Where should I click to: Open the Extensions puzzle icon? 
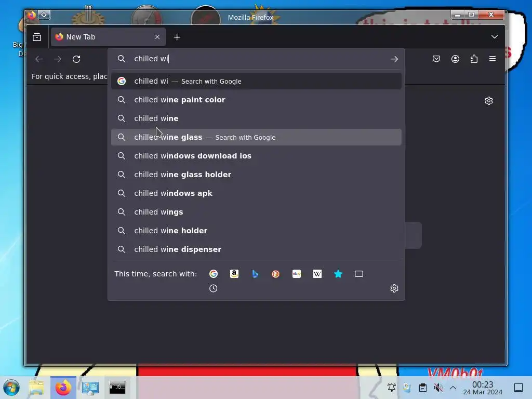tap(474, 59)
